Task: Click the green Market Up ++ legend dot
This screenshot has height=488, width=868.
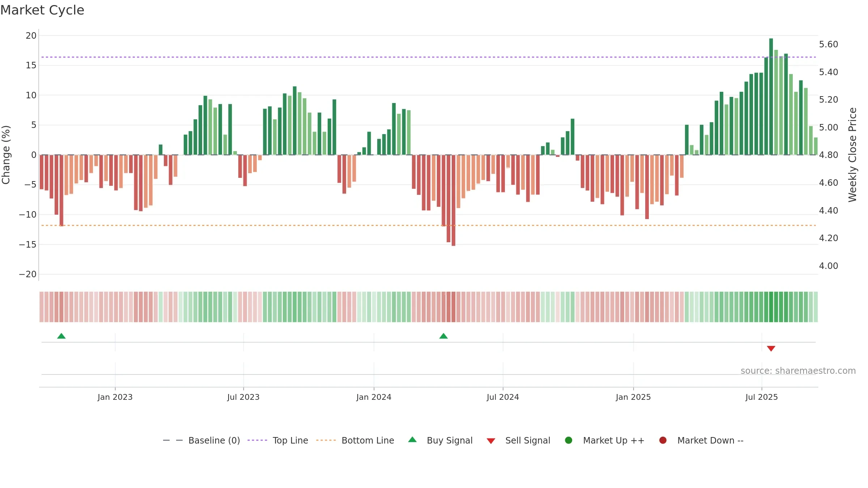Action: (569, 440)
